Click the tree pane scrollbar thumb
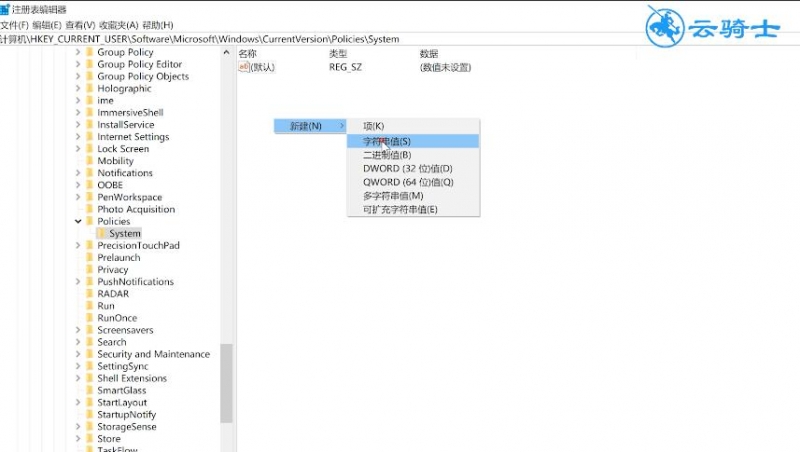Image resolution: width=800 pixels, height=452 pixels. tap(226, 383)
